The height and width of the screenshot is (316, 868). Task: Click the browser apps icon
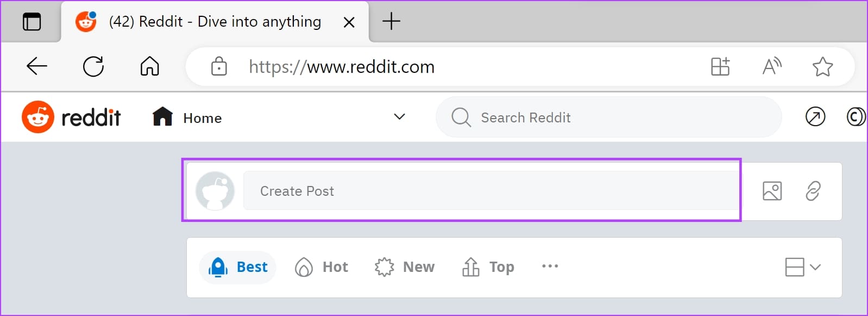[x=720, y=66]
